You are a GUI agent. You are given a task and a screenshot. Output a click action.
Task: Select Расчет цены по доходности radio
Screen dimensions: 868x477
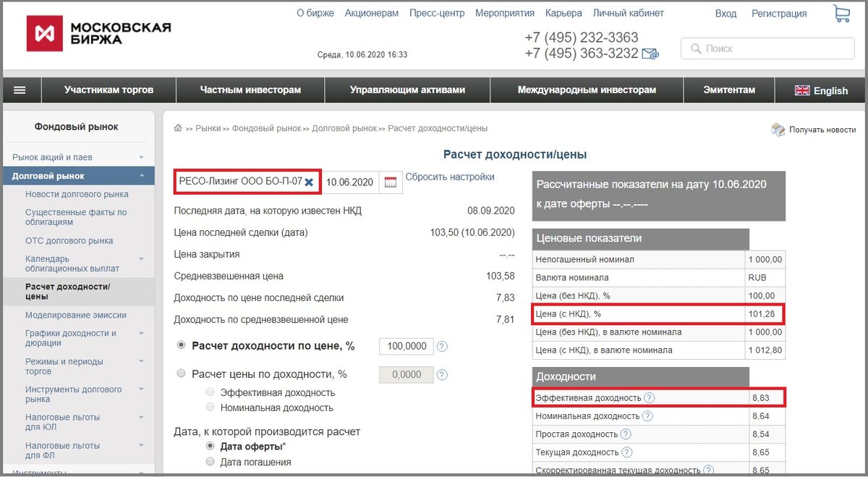point(182,374)
